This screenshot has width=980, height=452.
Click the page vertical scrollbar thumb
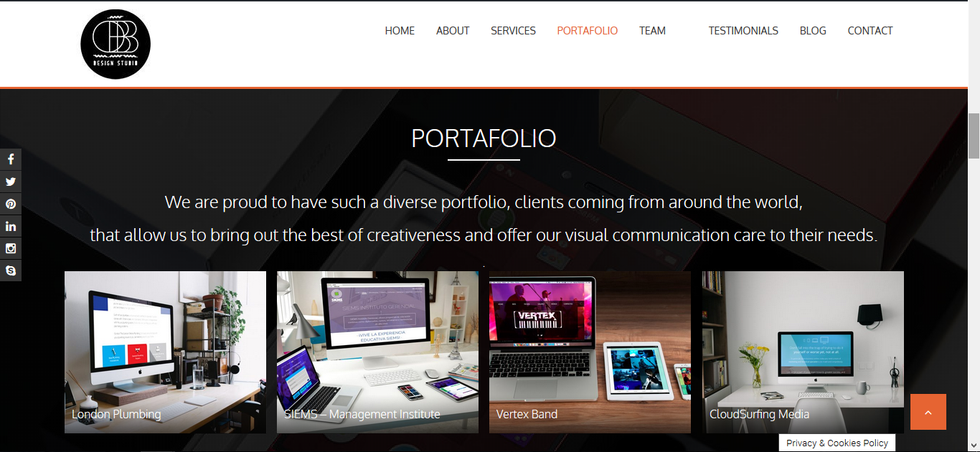[x=974, y=136]
